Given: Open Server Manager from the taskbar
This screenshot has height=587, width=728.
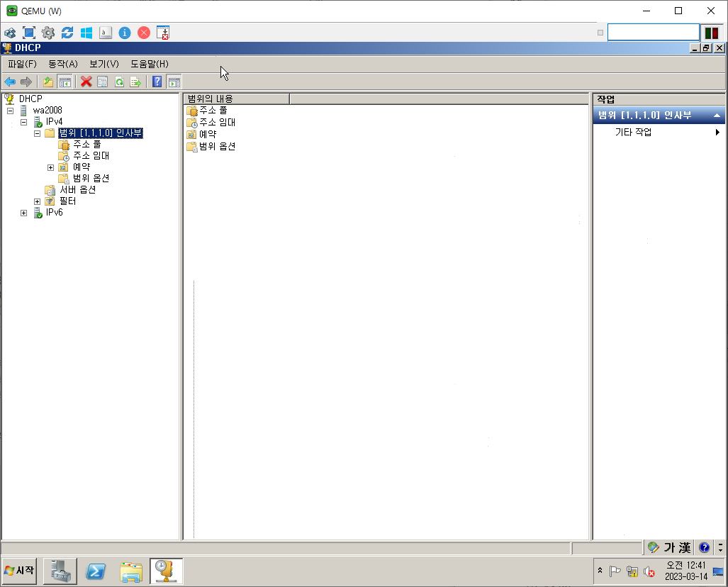Looking at the screenshot, I should (x=60, y=571).
